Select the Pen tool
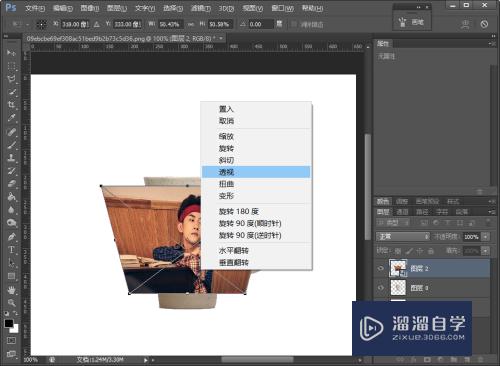 tap(11, 237)
